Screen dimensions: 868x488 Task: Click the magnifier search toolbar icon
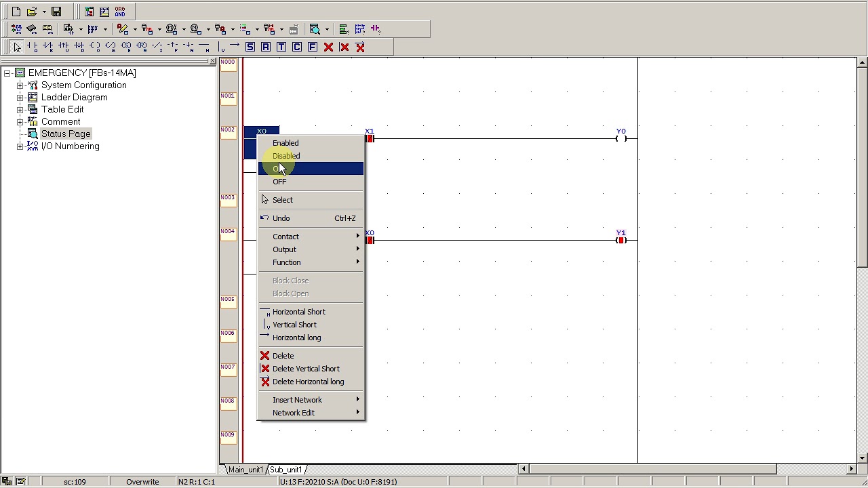click(315, 29)
